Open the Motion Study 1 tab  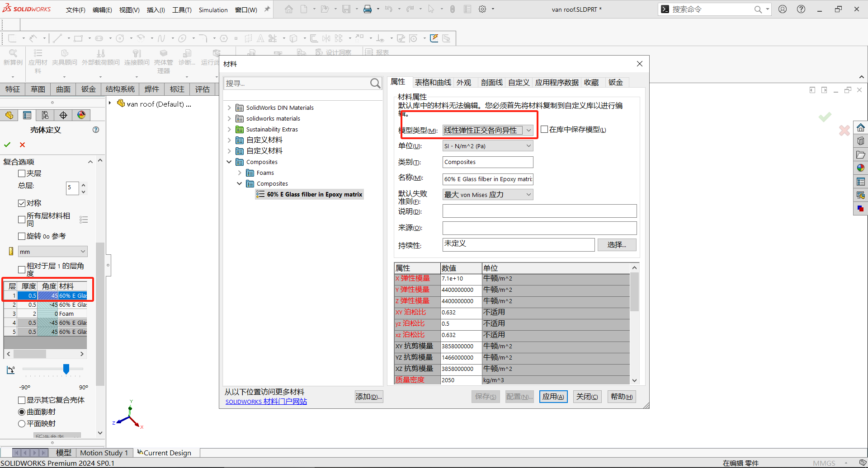coord(104,453)
